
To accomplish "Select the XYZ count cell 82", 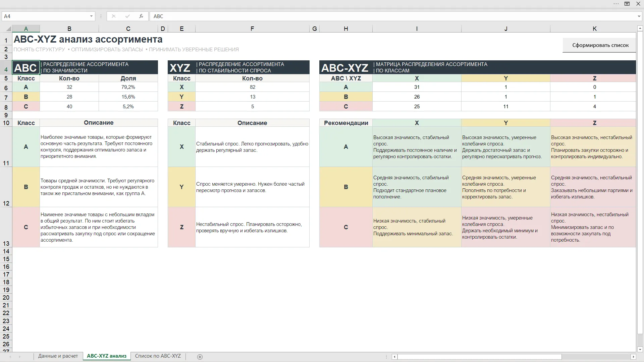I will pos(252,87).
